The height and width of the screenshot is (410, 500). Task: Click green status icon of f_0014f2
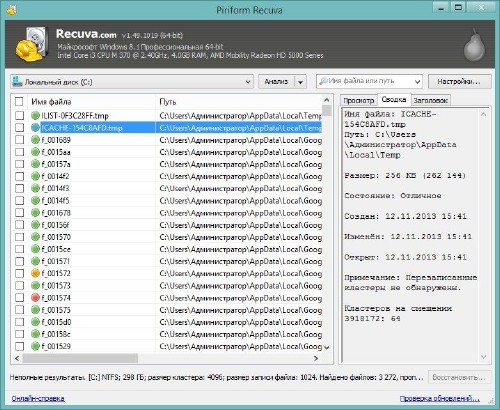click(x=35, y=176)
